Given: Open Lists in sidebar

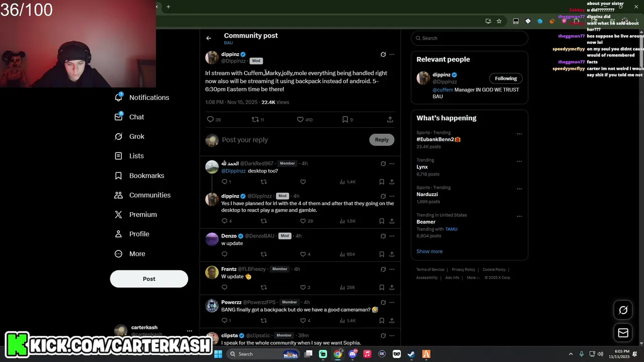Looking at the screenshot, I should coord(129,156).
